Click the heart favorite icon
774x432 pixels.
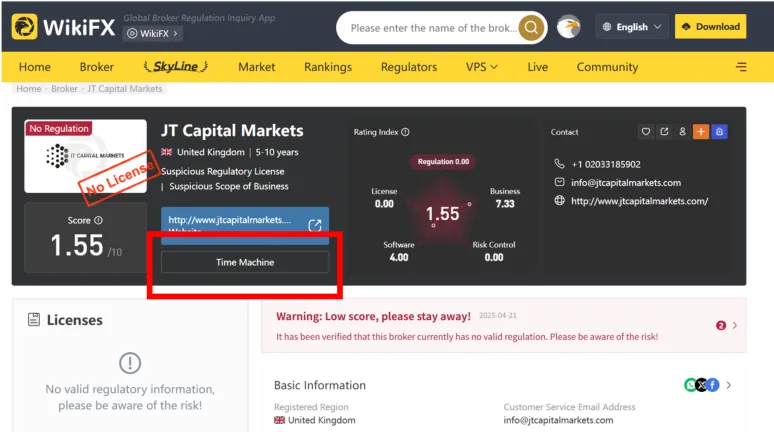pyautogui.click(x=646, y=132)
